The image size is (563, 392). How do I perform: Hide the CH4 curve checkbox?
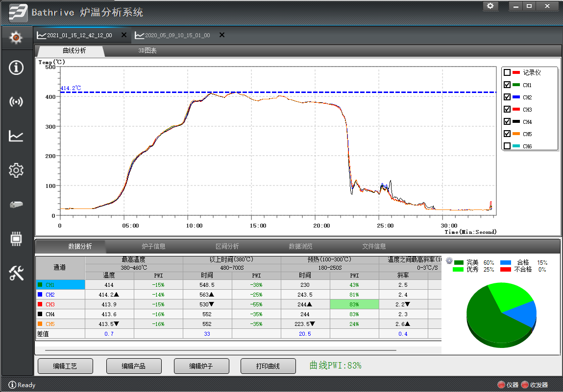pos(507,122)
